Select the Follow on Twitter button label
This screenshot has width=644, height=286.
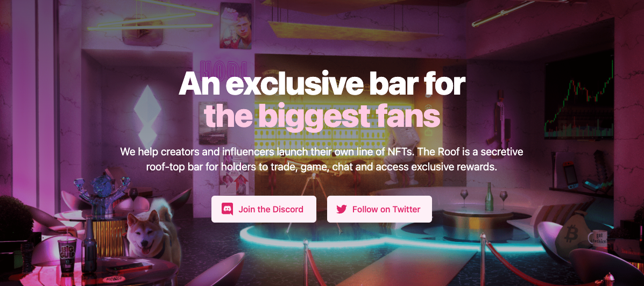point(386,209)
